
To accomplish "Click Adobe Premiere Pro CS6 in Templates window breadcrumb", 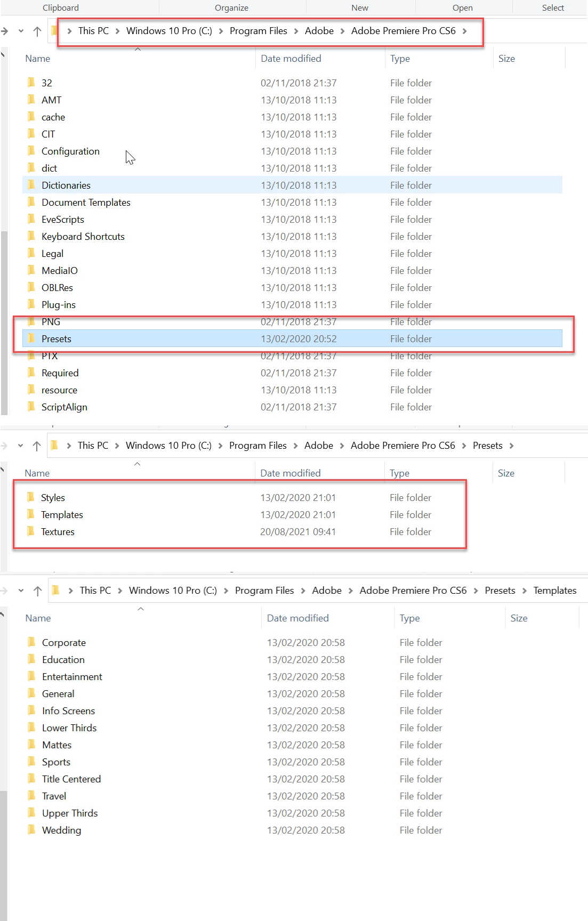I will [413, 591].
